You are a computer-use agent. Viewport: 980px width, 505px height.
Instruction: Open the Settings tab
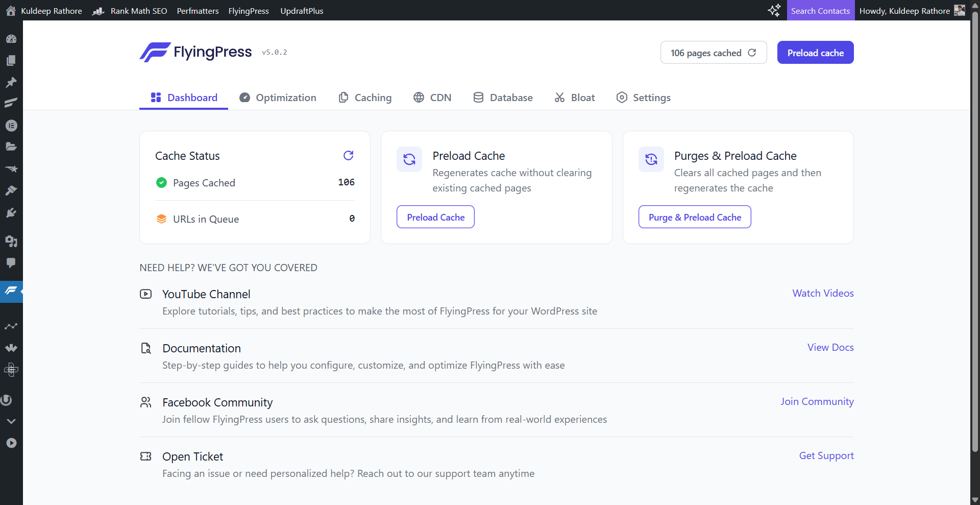click(643, 98)
